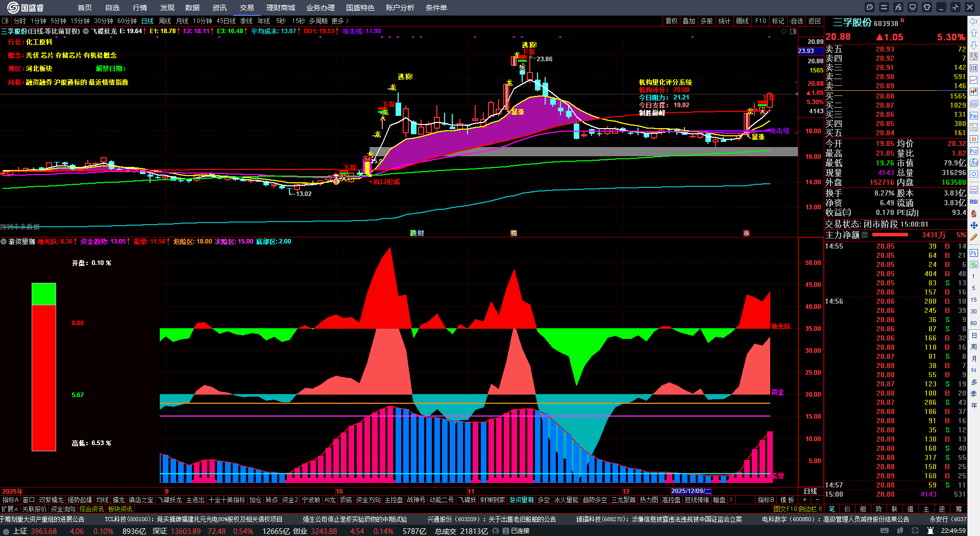Click the 统计 statistics button
Viewport: 980px width, 536px height.
click(x=724, y=21)
